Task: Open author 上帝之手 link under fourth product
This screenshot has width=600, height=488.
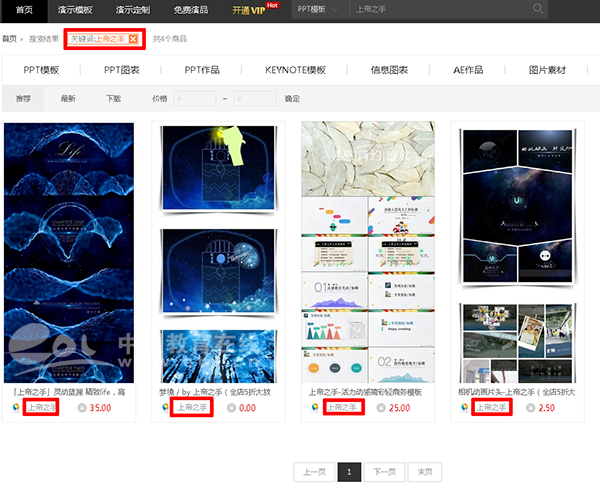Action: (x=491, y=408)
